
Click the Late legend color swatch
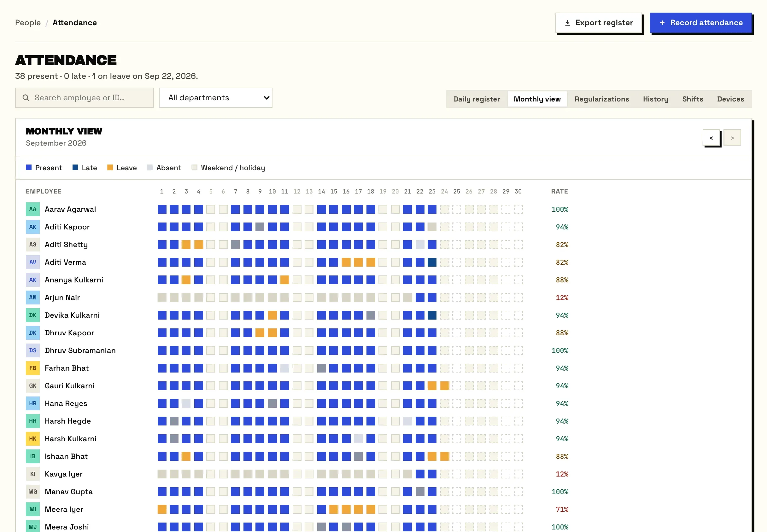point(75,167)
